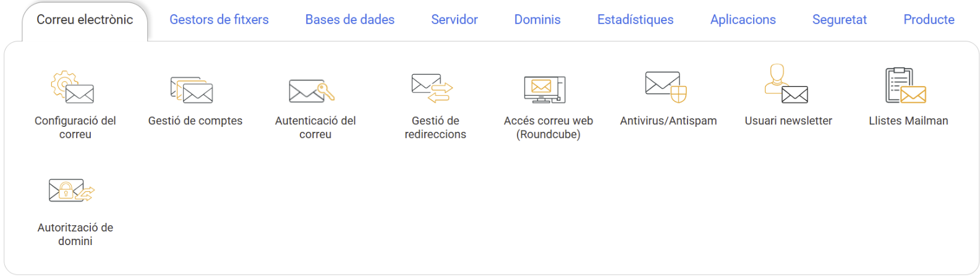Select the Gestió de redireccions icon
The width and height of the screenshot is (980, 276).
pyautogui.click(x=432, y=88)
